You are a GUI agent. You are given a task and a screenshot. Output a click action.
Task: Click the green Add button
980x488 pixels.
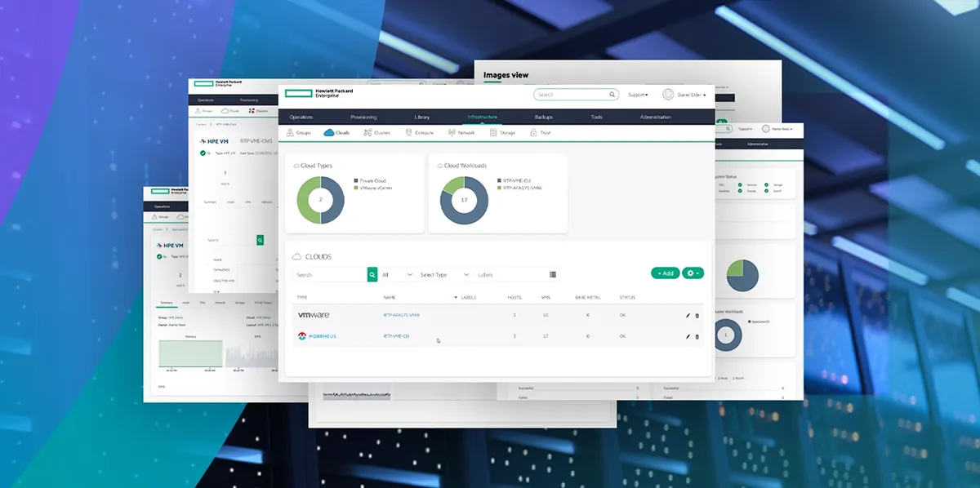[x=665, y=273]
